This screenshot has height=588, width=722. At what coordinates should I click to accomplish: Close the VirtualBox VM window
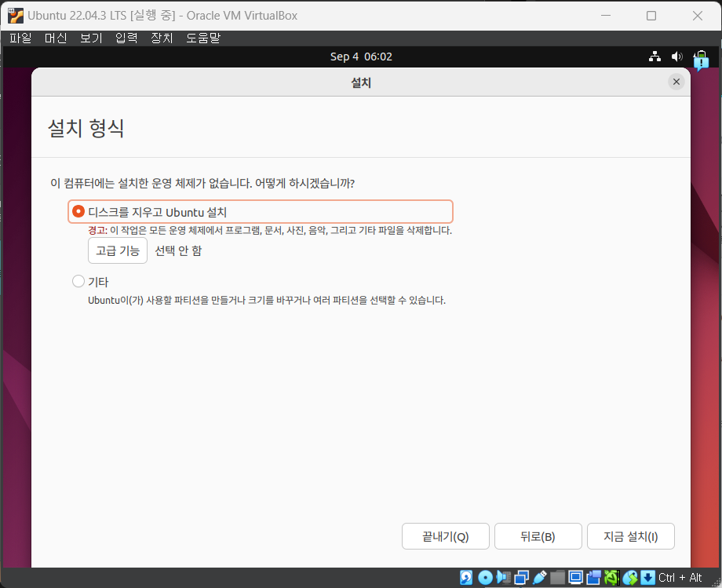click(698, 16)
